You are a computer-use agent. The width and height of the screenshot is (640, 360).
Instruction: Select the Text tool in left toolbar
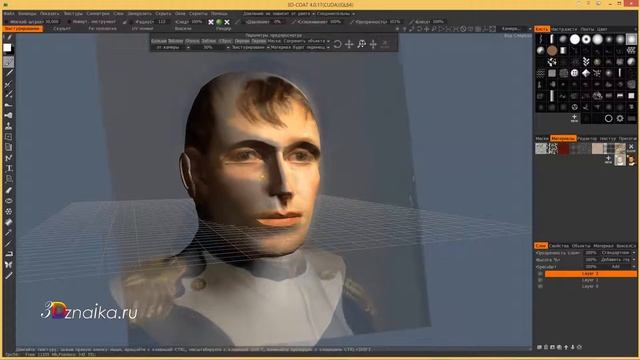[9, 168]
